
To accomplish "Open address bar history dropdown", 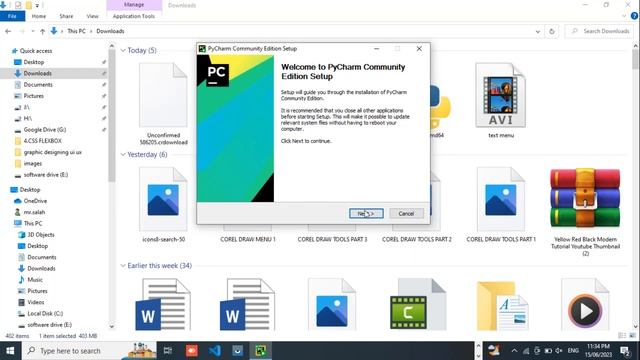I will click(x=538, y=31).
